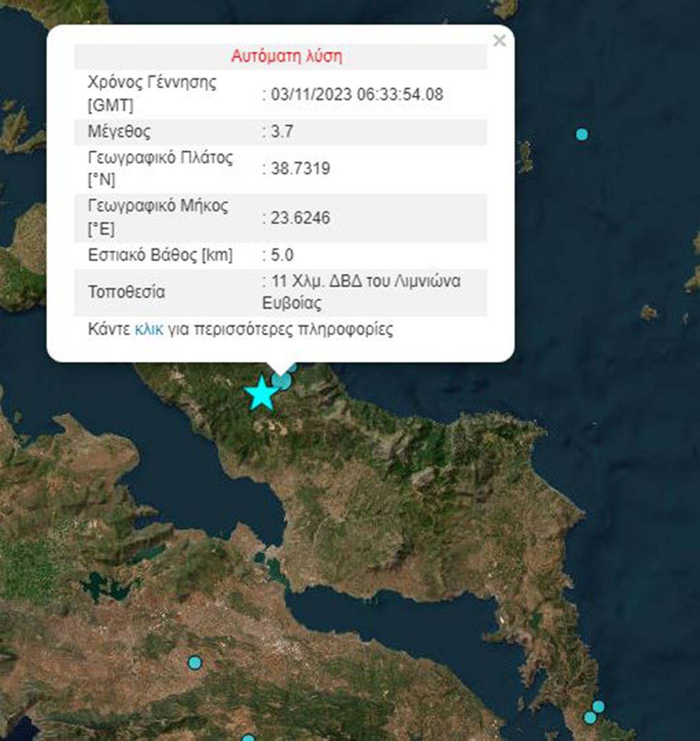
Task: Click the small circle partly hidden behind popup tip
Action: click(x=292, y=367)
